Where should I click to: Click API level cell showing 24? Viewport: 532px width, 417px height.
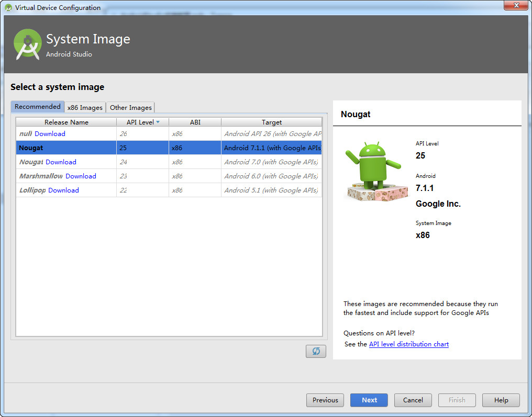click(142, 162)
